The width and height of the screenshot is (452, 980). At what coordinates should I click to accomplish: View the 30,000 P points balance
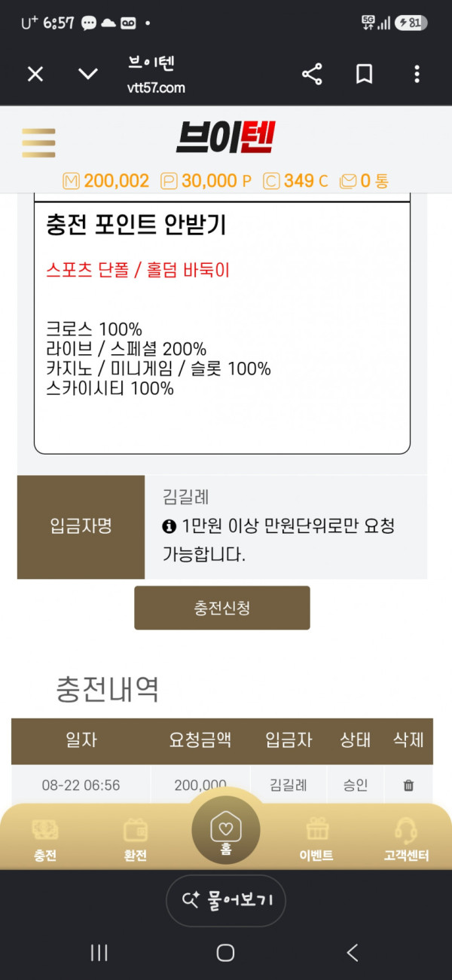click(206, 181)
